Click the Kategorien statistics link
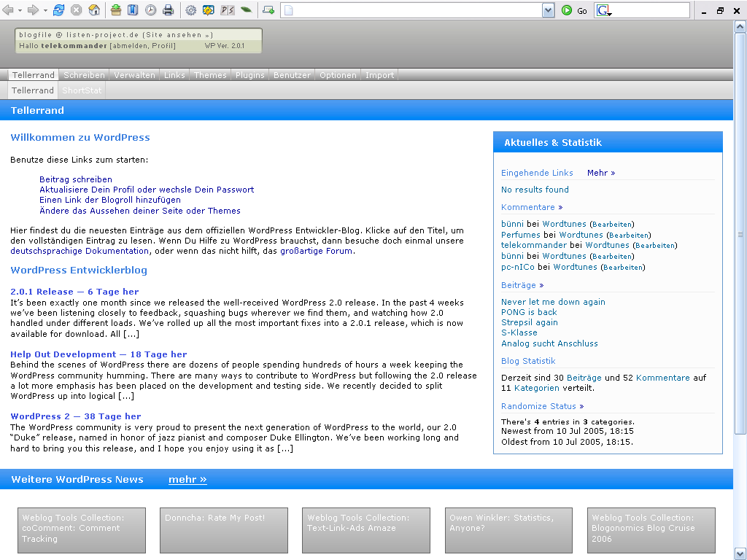 [537, 388]
